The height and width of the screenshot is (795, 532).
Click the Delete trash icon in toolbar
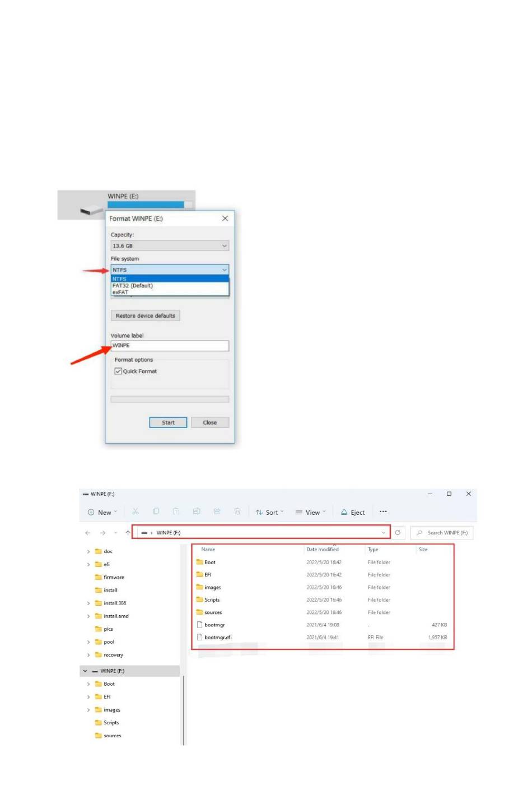click(x=237, y=512)
